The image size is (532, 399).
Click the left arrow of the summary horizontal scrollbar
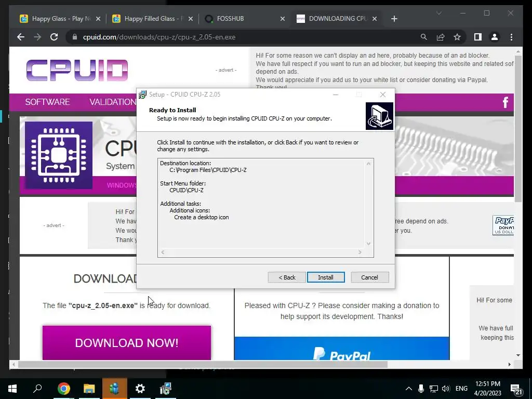(x=163, y=252)
